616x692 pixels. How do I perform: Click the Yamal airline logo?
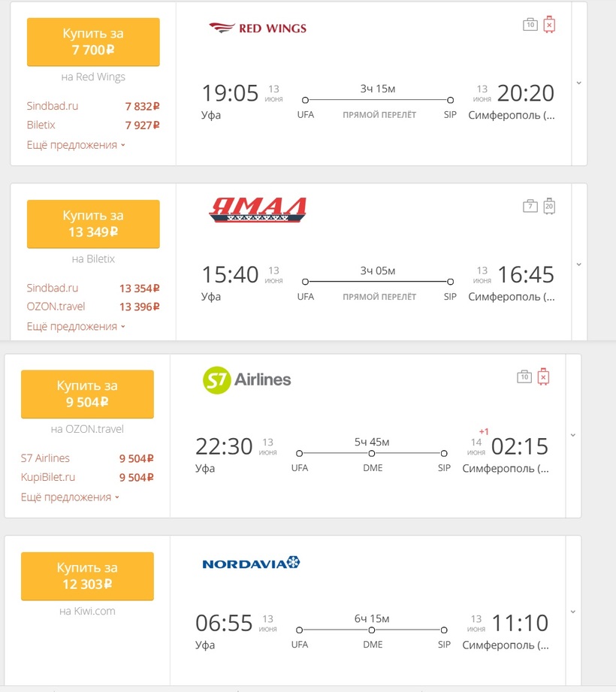click(257, 210)
